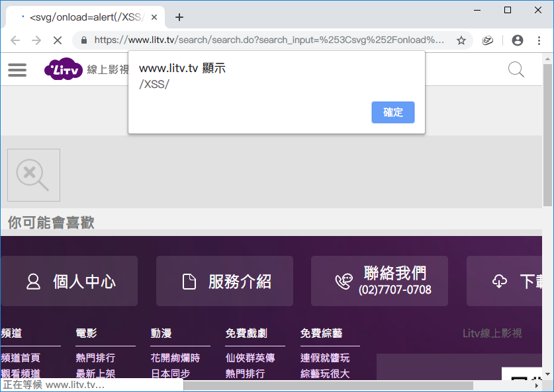Click the address bar URL

coord(269,40)
